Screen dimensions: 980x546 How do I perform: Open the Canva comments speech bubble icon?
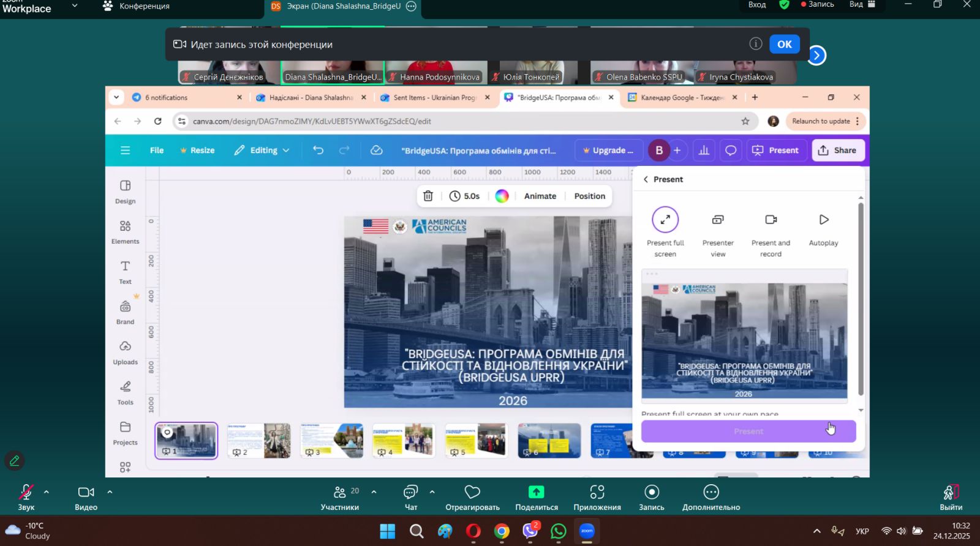[x=731, y=151]
